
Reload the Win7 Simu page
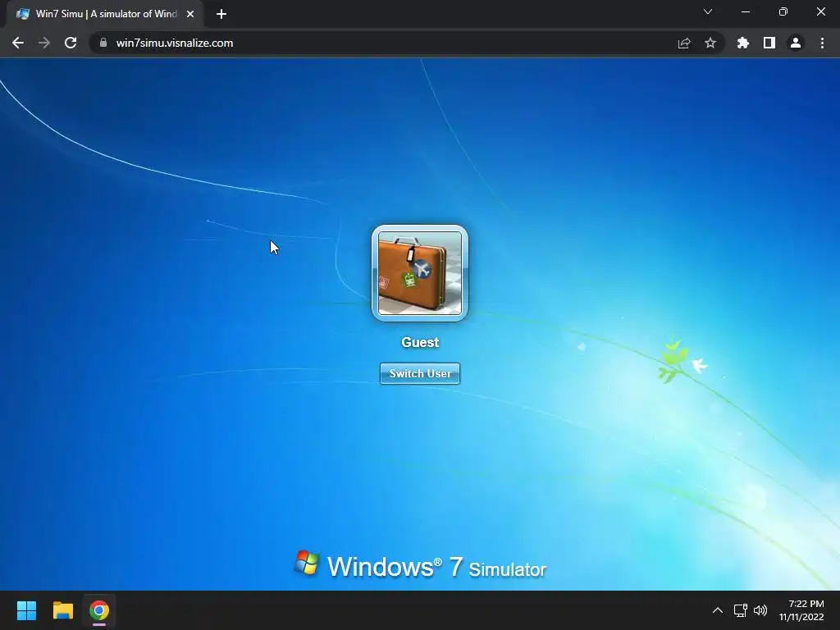71,43
